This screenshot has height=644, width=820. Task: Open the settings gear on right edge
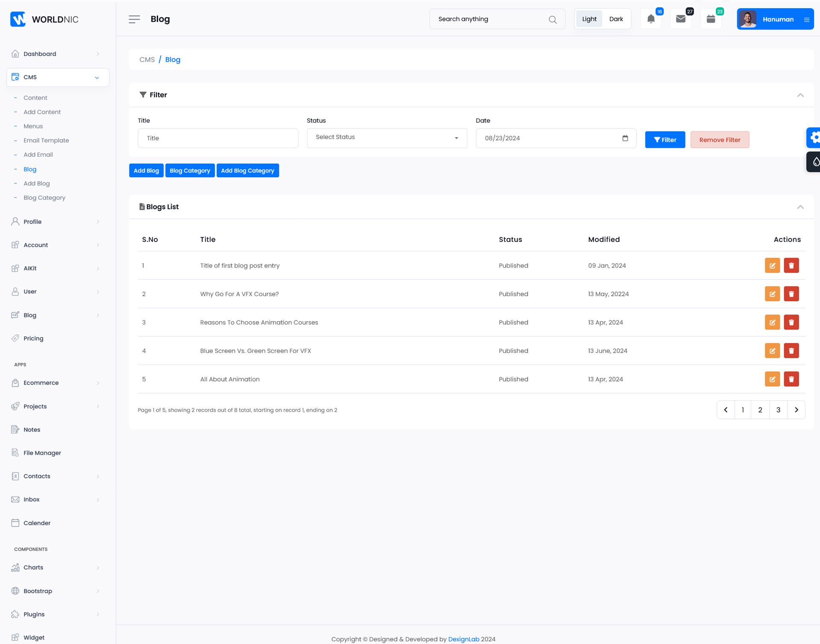point(814,137)
